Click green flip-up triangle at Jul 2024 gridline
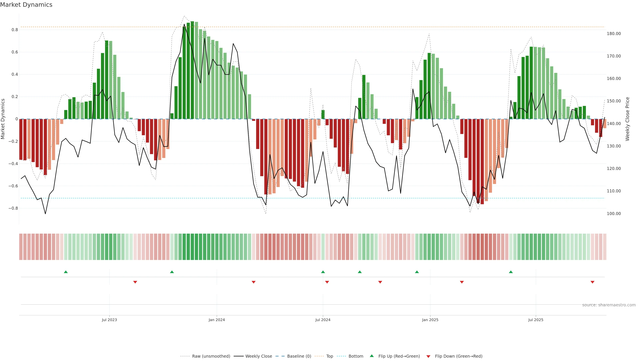644x362 pixels. [x=323, y=272]
